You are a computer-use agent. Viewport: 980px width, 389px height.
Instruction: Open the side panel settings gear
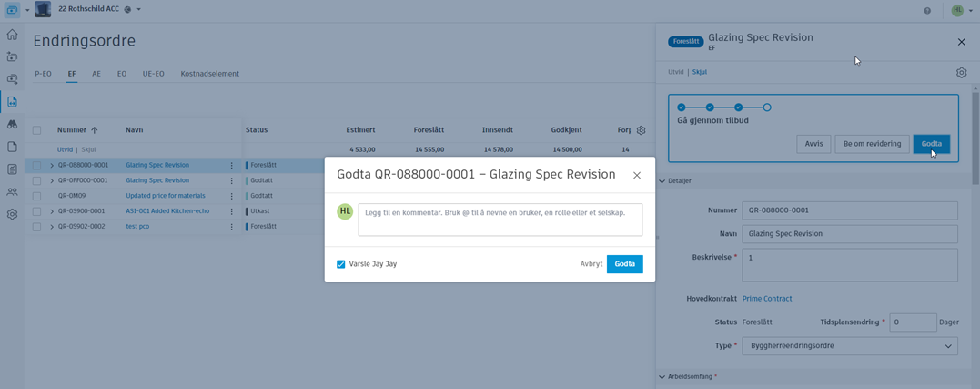pos(961,73)
